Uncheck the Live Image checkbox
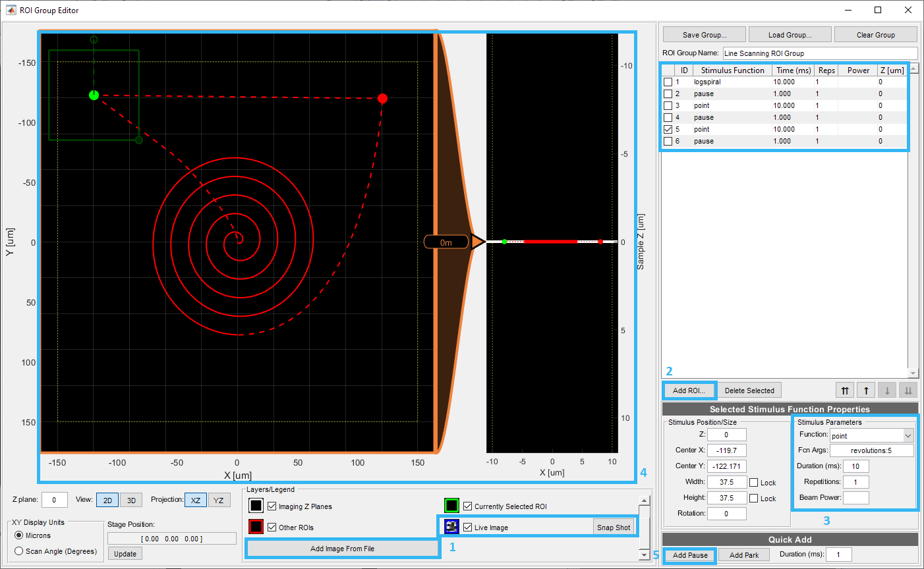The width and height of the screenshot is (924, 569). click(x=468, y=528)
